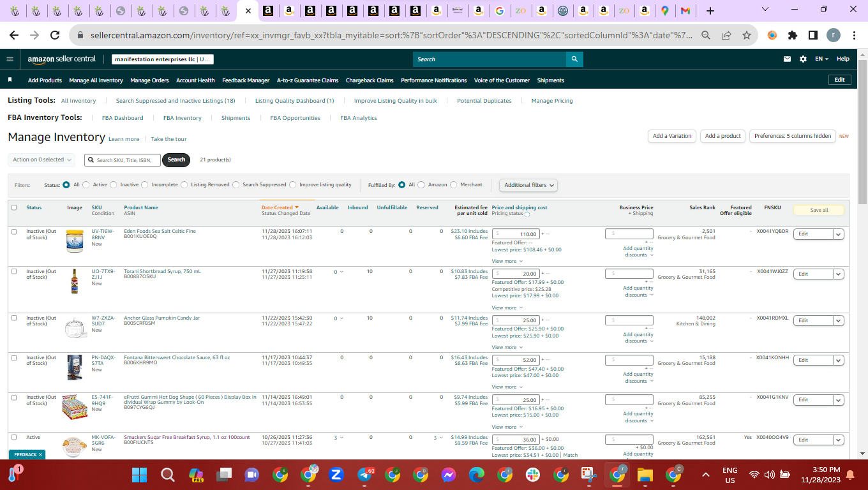This screenshot has height=490, width=868.
Task: Open the Windows Start menu
Action: (x=139, y=475)
